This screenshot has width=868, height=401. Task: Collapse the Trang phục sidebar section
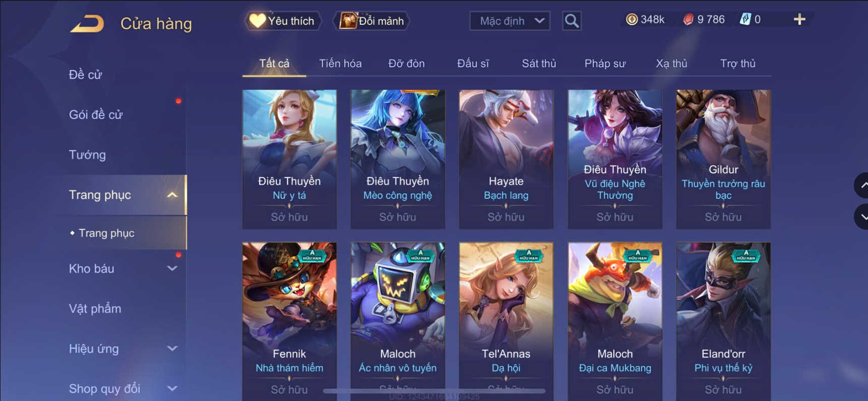click(x=172, y=195)
